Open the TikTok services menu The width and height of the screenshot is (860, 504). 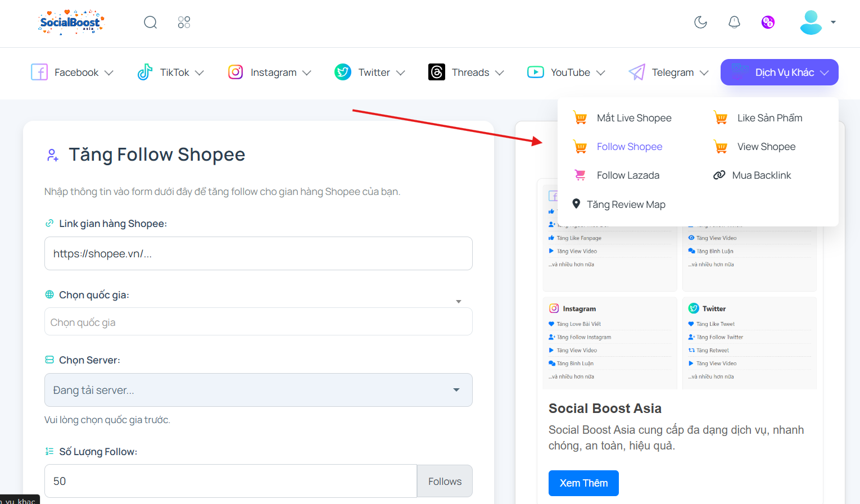(x=171, y=72)
